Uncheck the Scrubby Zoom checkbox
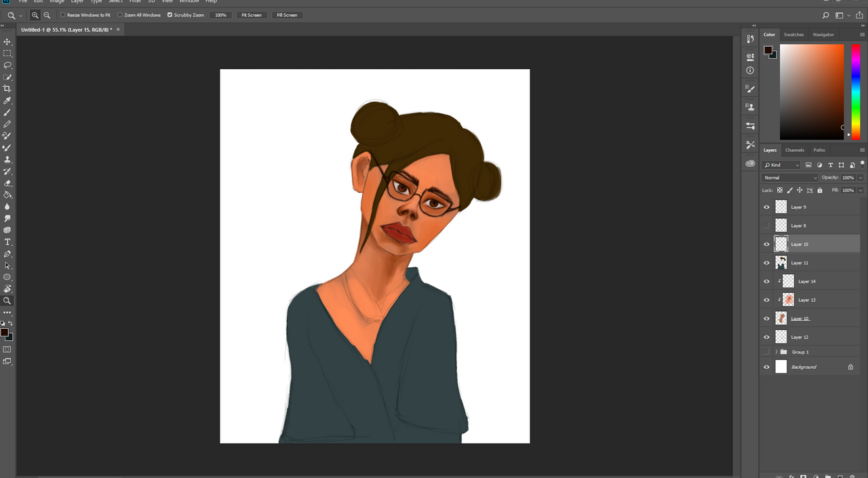Viewport: 868px width, 478px height. point(170,15)
